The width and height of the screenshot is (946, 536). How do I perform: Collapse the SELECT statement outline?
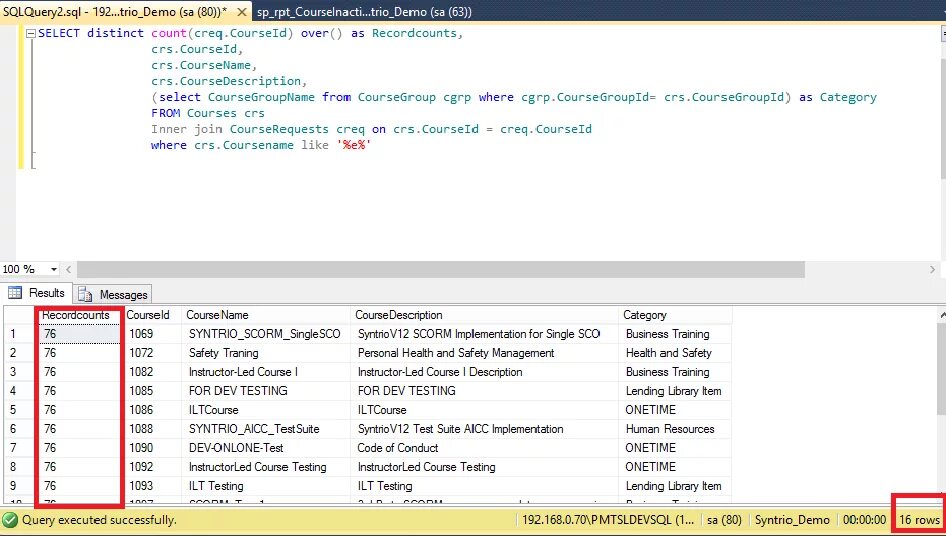tap(31, 34)
